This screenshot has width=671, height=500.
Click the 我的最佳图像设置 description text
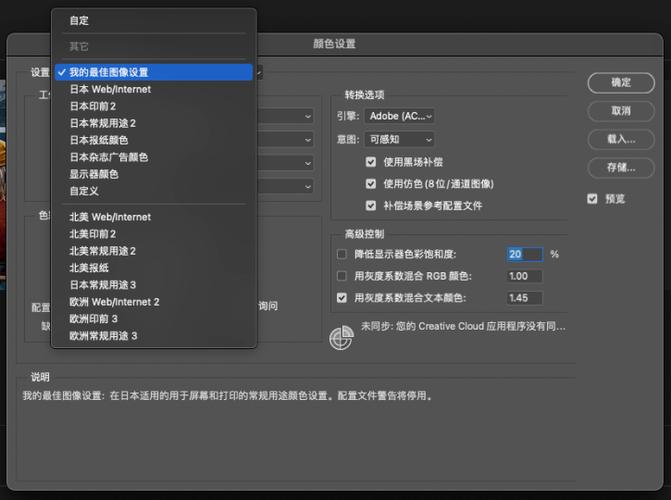[227, 396]
